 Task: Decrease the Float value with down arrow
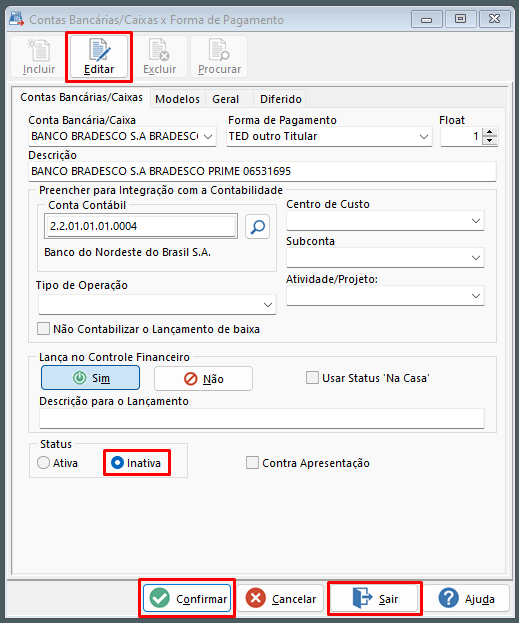490,141
